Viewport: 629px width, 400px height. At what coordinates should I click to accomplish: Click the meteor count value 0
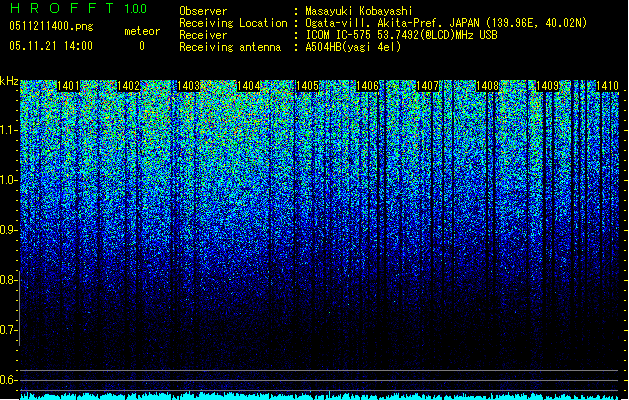point(142,46)
